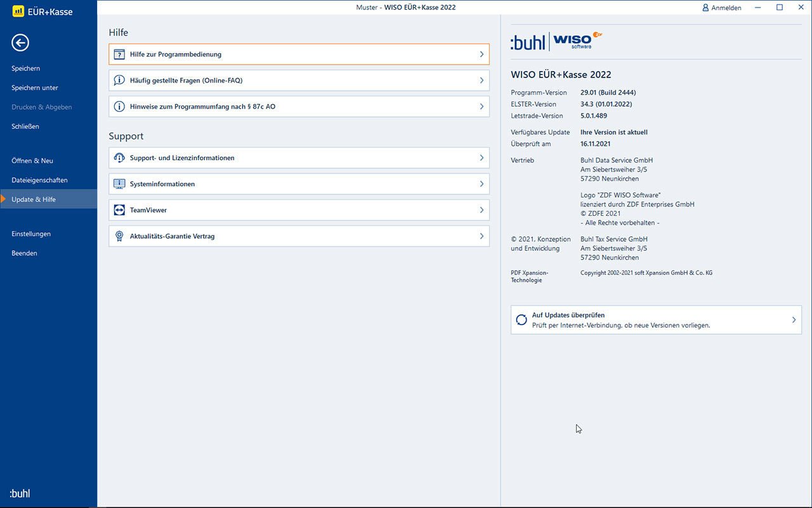Viewport: 812px width, 508px height.
Task: Click Beenden in the sidebar
Action: point(49,253)
